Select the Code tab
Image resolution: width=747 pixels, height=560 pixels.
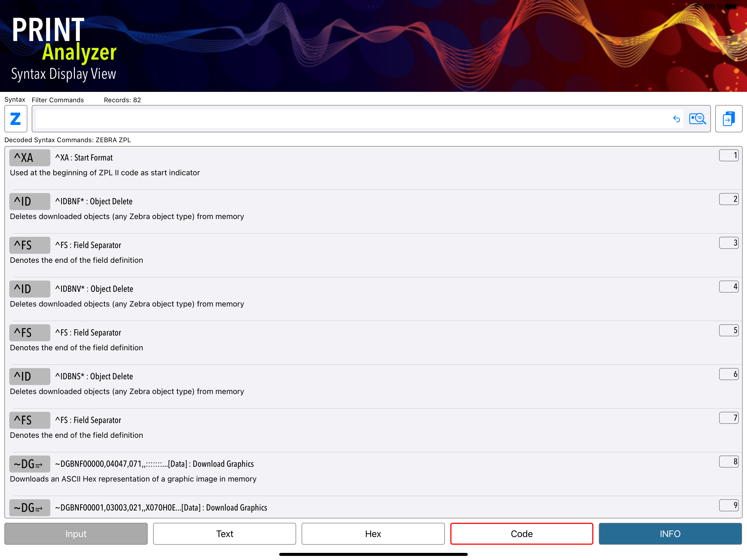521,534
